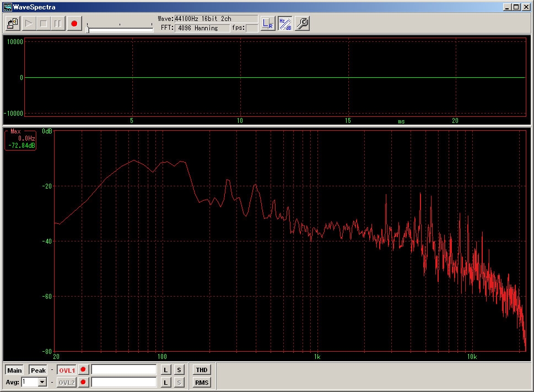Record overlay 1 with its red dot button
534x392 pixels.
[83, 370]
